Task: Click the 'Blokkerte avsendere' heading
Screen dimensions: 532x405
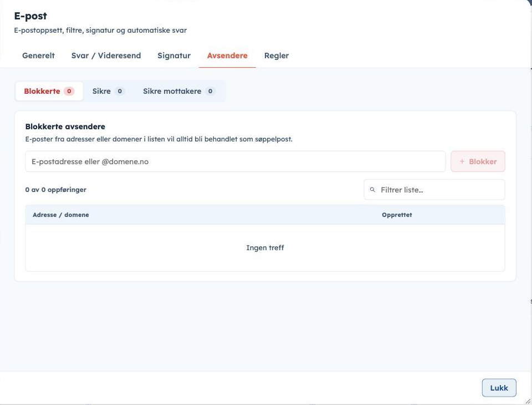Action: point(65,126)
